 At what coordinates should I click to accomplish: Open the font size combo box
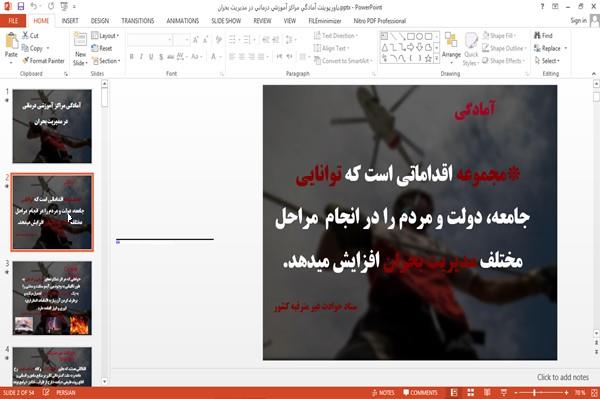pyautogui.click(x=181, y=40)
